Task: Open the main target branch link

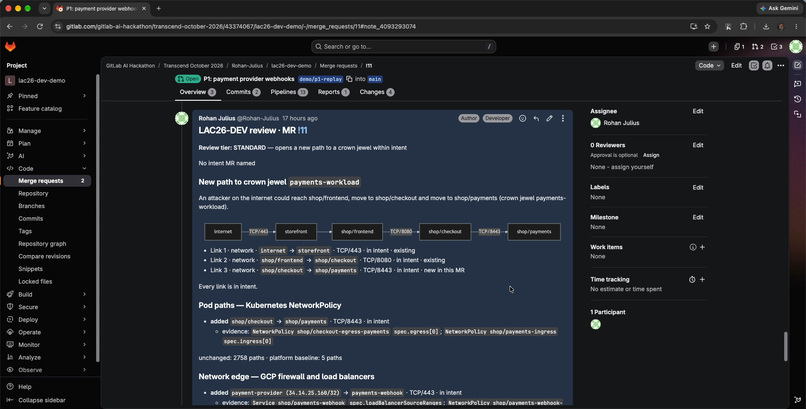Action: click(375, 79)
